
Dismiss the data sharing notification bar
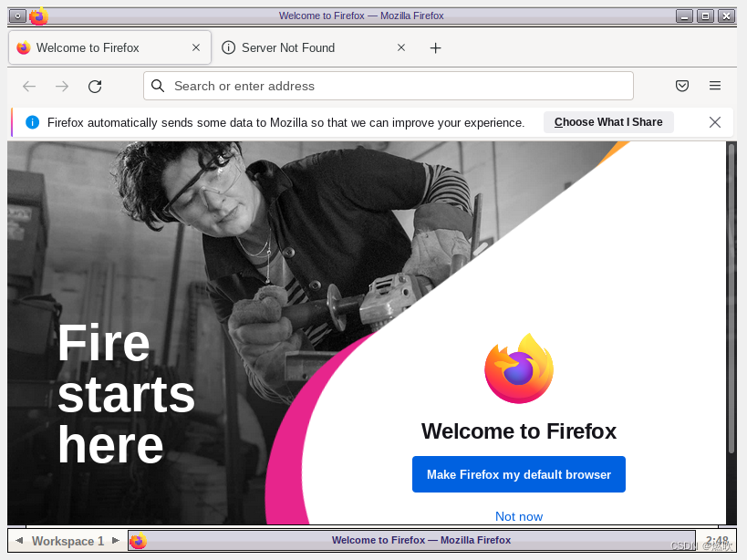[x=714, y=122]
